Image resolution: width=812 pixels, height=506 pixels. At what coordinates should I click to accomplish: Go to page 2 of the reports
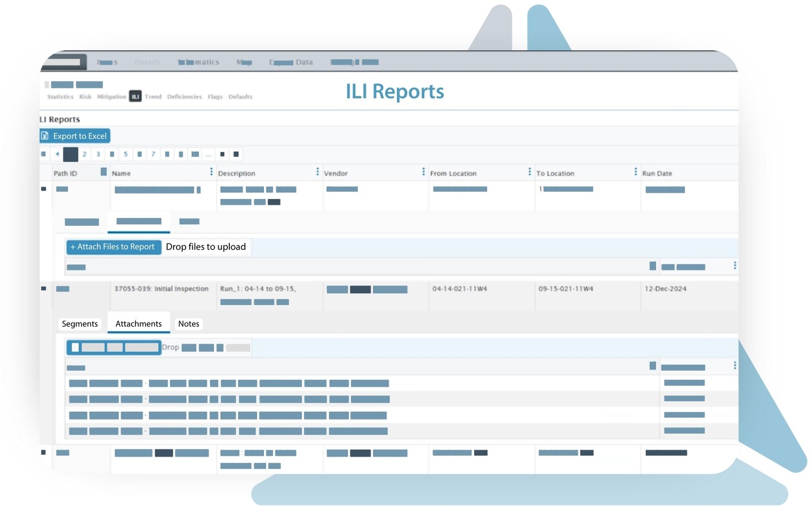(x=84, y=154)
